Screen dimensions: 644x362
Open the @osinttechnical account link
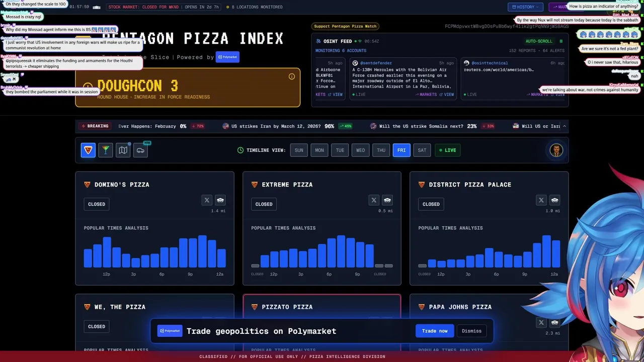[x=490, y=63]
